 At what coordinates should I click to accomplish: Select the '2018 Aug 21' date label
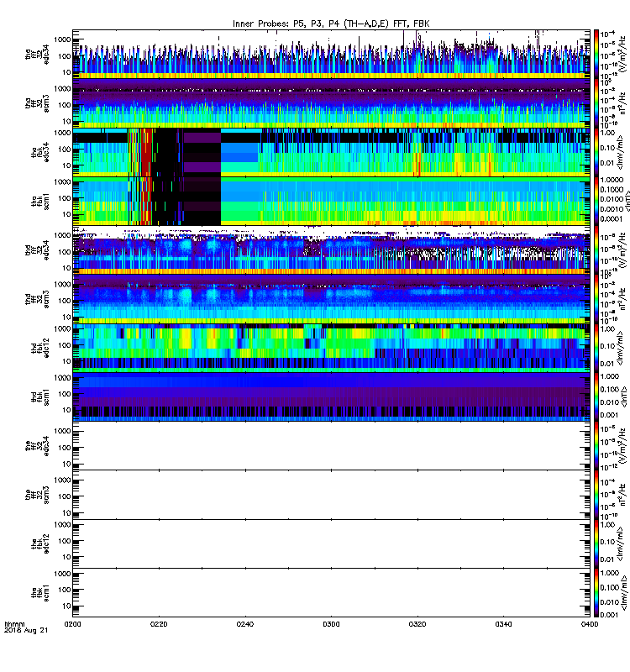pyautogui.click(x=26, y=631)
